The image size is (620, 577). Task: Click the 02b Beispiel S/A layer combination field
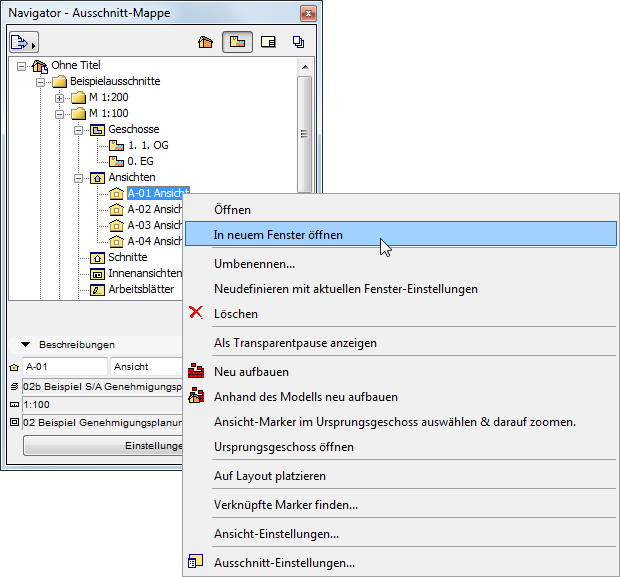point(102,386)
